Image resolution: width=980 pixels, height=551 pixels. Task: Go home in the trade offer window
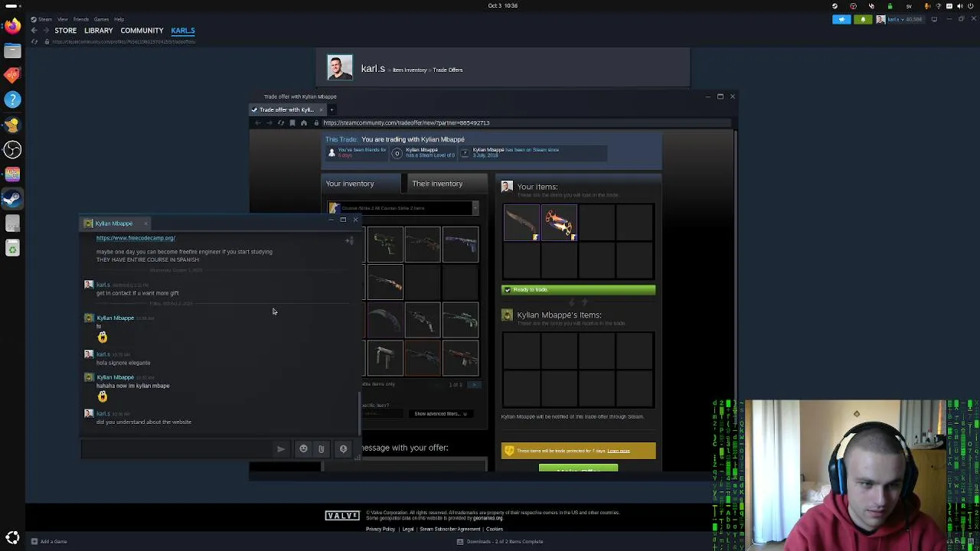tap(304, 122)
